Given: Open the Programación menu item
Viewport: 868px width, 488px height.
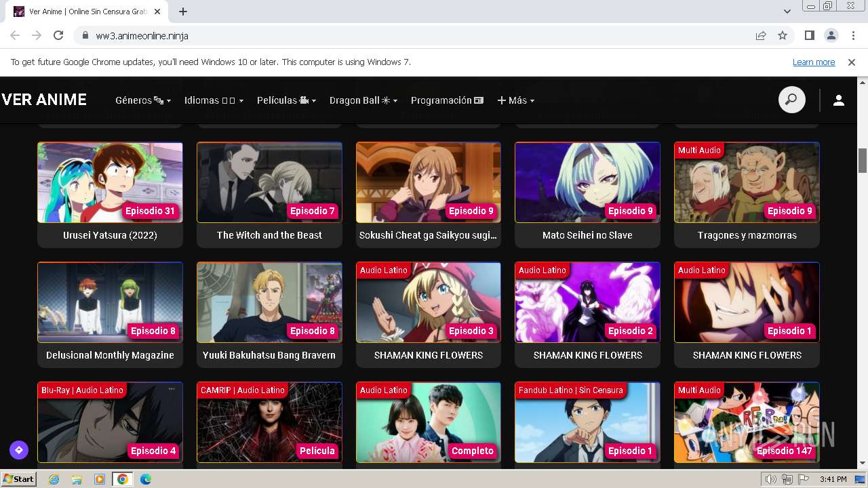Looking at the screenshot, I should coord(447,100).
